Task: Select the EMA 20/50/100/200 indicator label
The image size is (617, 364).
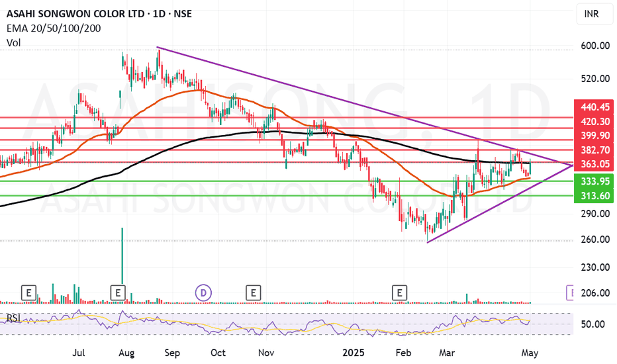Action: coord(54,28)
